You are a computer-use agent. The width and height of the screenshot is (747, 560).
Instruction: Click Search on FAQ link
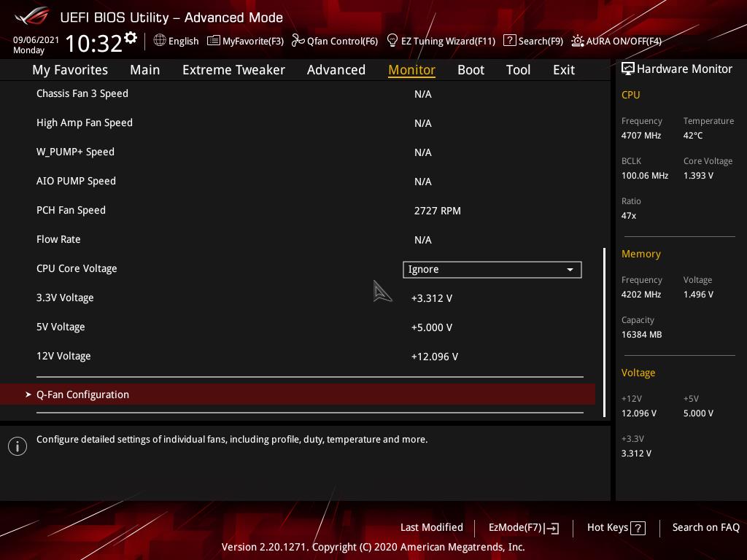(705, 527)
